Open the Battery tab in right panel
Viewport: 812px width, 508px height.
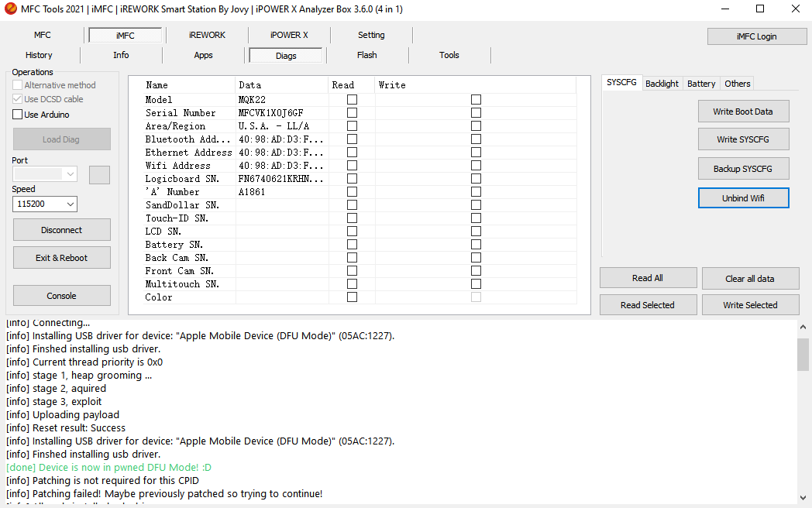(x=701, y=84)
